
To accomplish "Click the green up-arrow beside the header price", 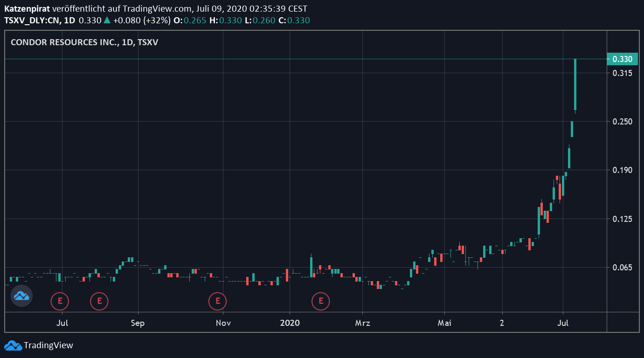I will (x=107, y=20).
